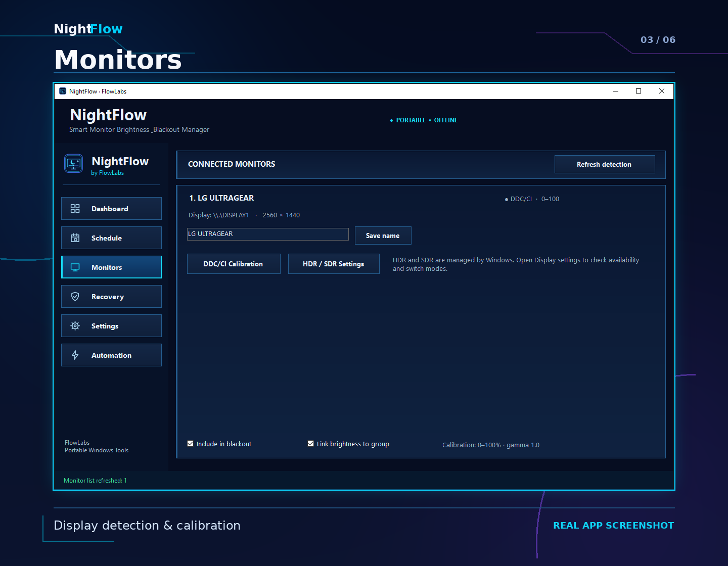Click the Schedule calendar icon
Image resolution: width=728 pixels, height=566 pixels.
coord(75,238)
